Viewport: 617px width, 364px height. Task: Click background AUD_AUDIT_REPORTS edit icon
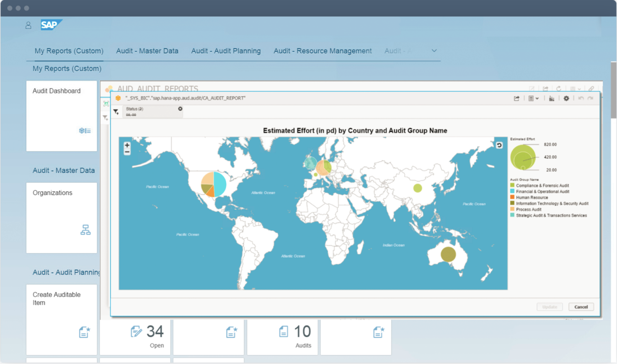pos(532,88)
